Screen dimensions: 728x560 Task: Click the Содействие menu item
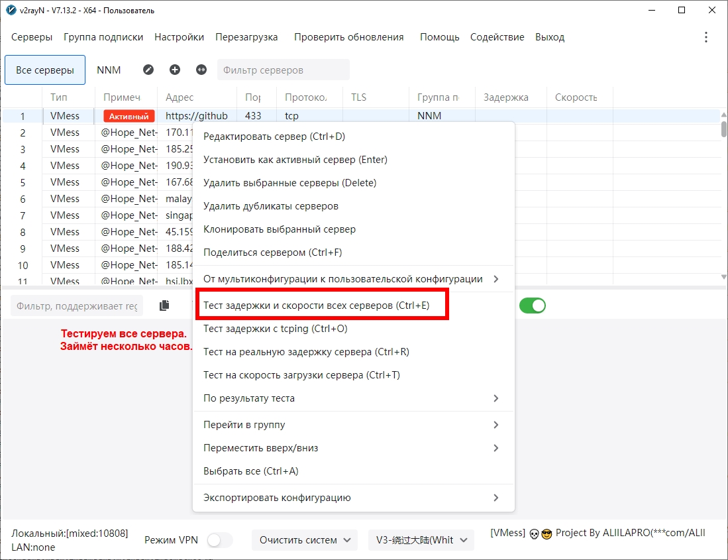coord(497,37)
